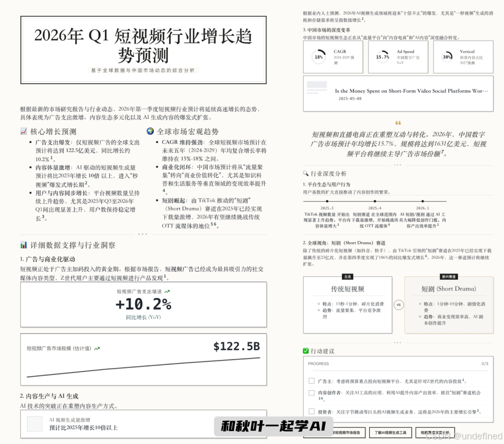504x444 pixels.
Task: Click the heading 2. 内容生产与 AI 生成
Action: pos(49,396)
